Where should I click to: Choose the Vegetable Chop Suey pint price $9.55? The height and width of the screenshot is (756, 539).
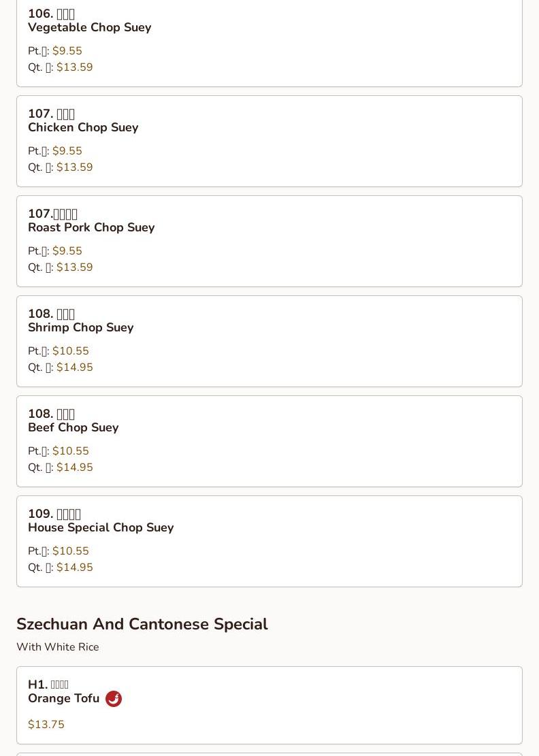pyautogui.click(x=67, y=50)
